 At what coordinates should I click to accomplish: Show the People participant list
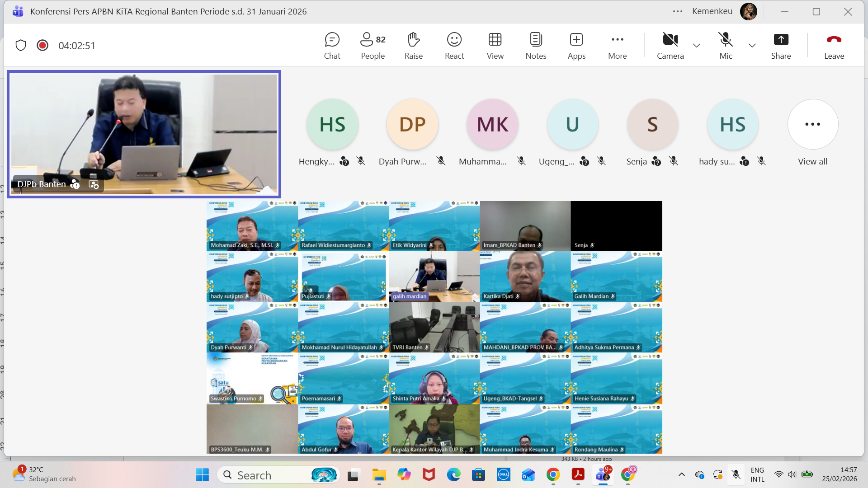pyautogui.click(x=373, y=46)
